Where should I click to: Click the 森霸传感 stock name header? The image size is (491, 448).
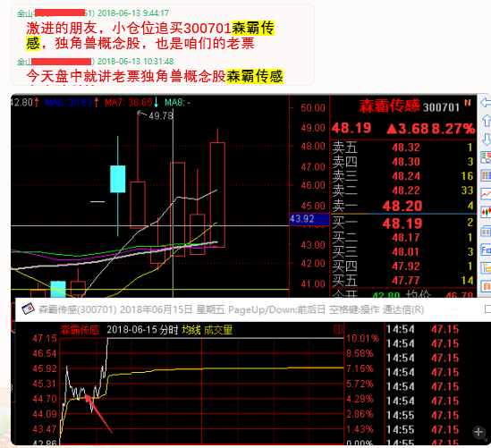[x=389, y=106]
